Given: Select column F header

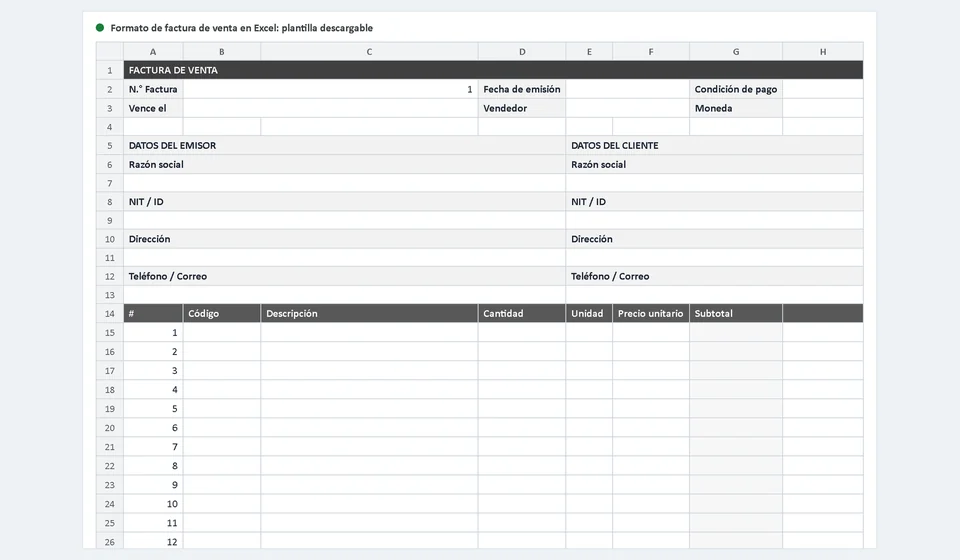Looking at the screenshot, I should point(651,52).
